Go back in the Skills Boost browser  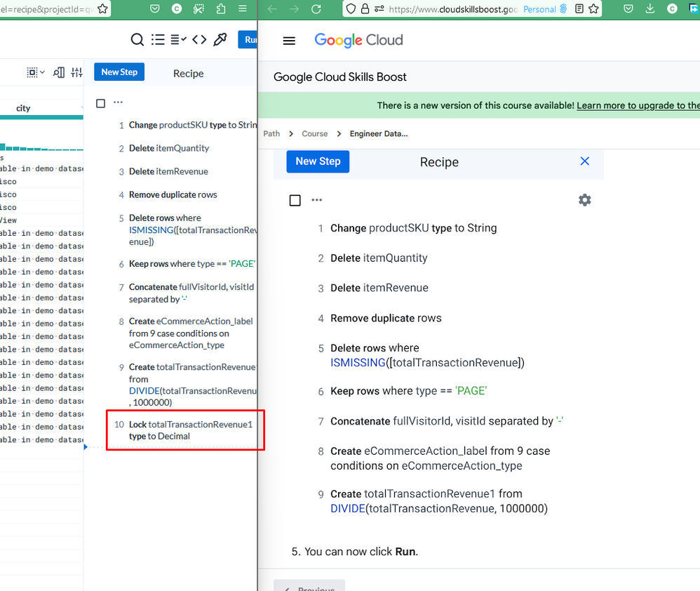pyautogui.click(x=272, y=9)
